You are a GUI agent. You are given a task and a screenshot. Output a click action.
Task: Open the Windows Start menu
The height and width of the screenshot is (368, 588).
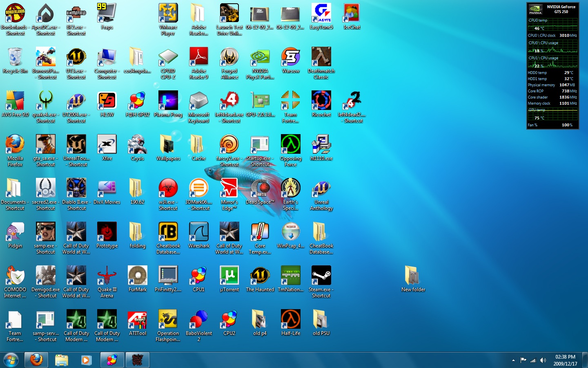11,360
